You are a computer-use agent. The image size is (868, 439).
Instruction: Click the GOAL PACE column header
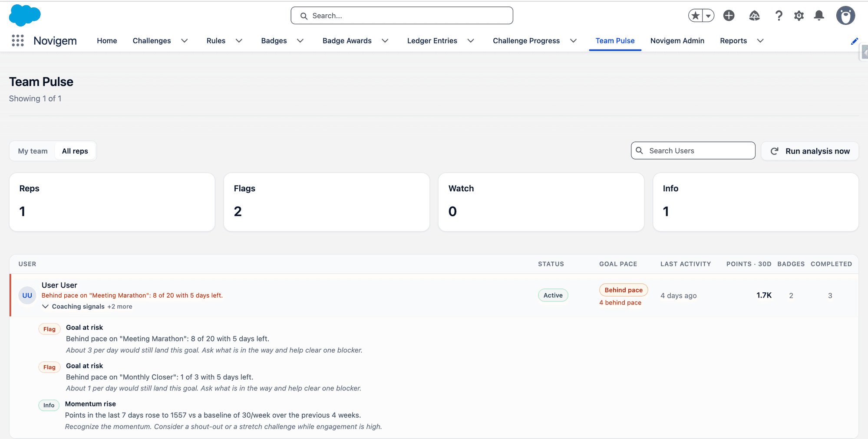tap(618, 264)
